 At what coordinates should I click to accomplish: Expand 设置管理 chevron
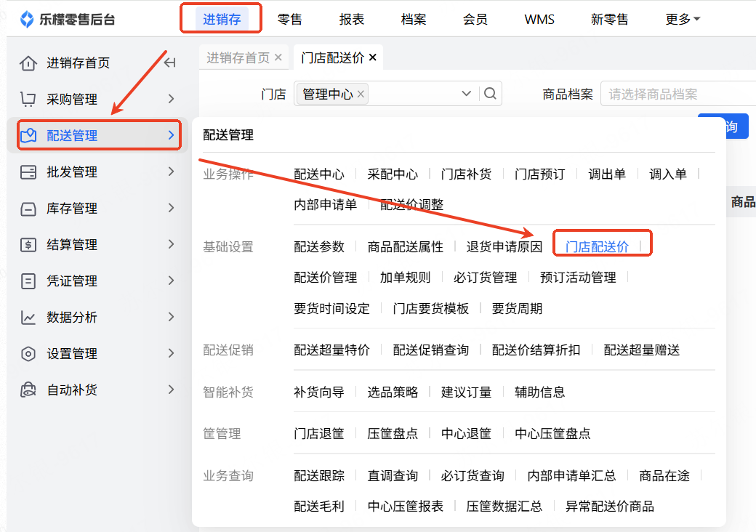click(171, 353)
